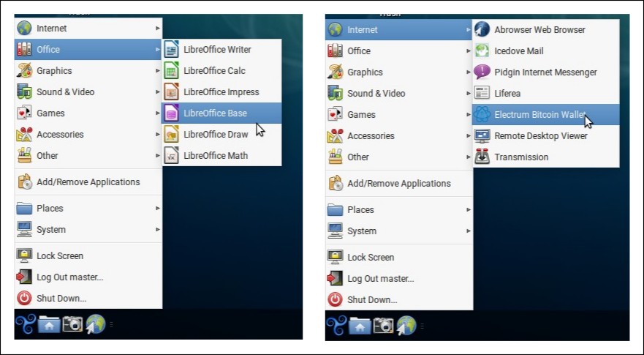
Task: Click screenshot camera icon in right panel
Action: click(x=383, y=326)
